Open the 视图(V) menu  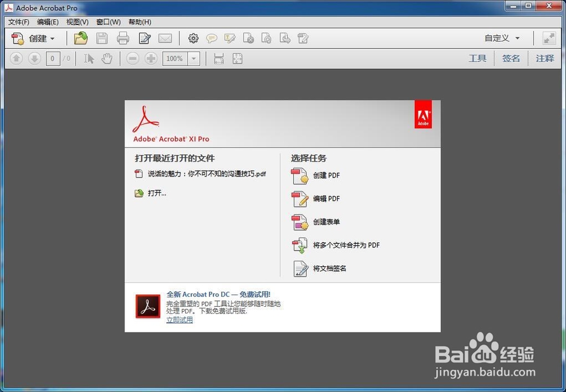pos(77,22)
